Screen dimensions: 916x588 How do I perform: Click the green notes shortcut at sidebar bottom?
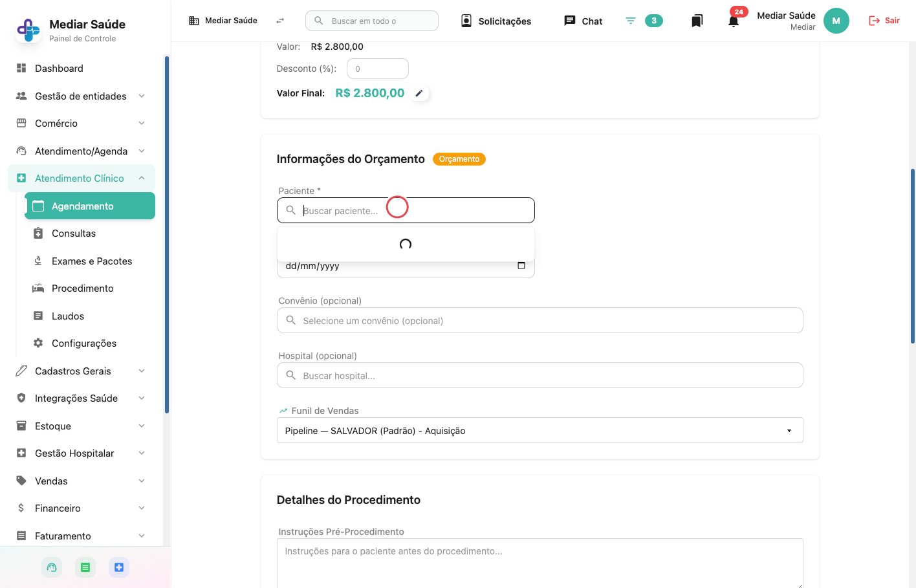tap(85, 567)
